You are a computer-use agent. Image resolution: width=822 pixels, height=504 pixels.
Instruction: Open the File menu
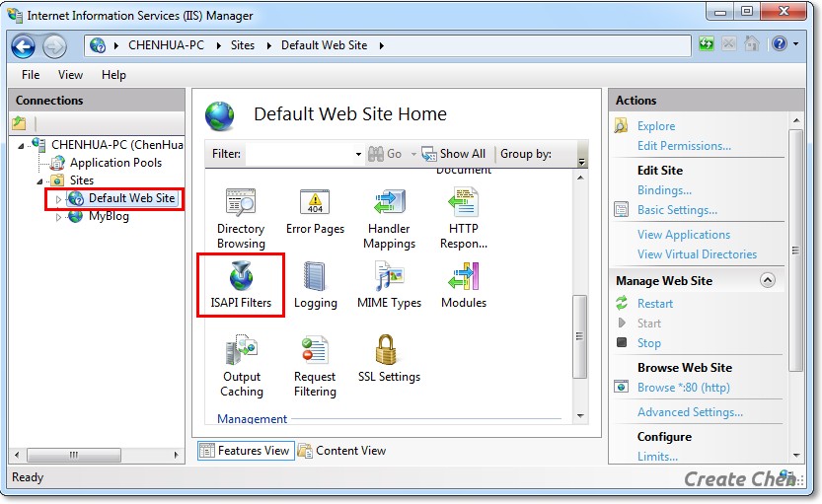[31, 75]
